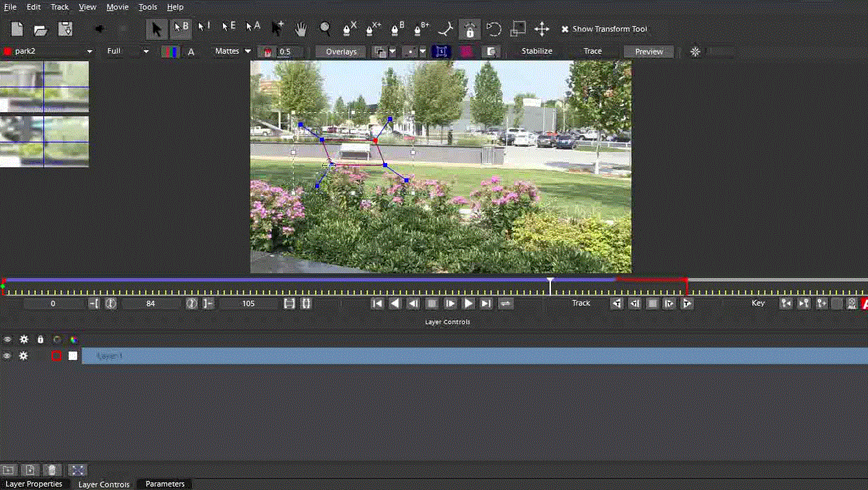The width and height of the screenshot is (868, 490).
Task: Toggle the loop playback mode button
Action: (x=506, y=303)
